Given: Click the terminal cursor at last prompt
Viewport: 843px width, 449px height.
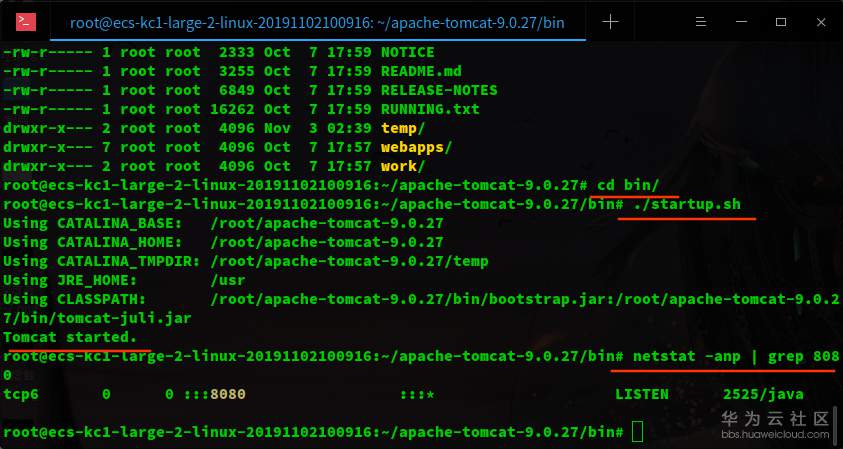Looking at the screenshot, I should [x=637, y=432].
